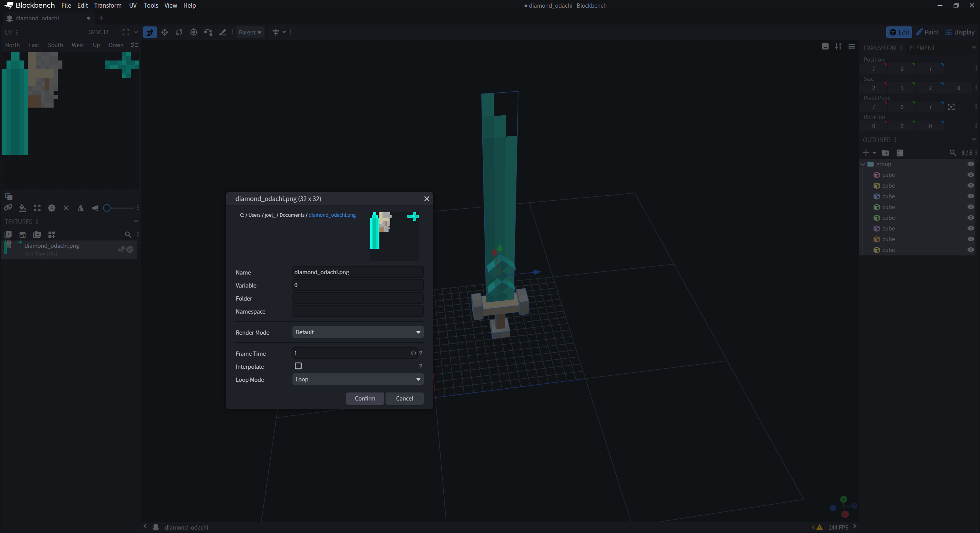Enable the Interpolate checkbox
980x533 pixels.
click(298, 366)
